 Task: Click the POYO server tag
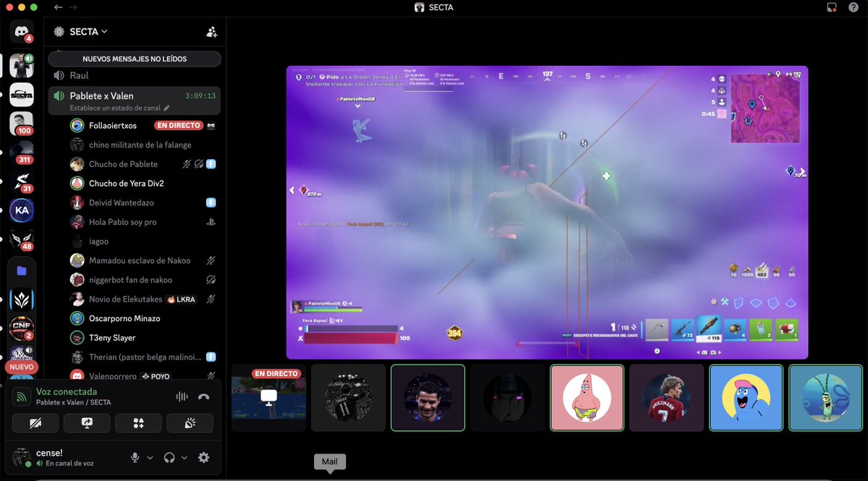click(156, 376)
